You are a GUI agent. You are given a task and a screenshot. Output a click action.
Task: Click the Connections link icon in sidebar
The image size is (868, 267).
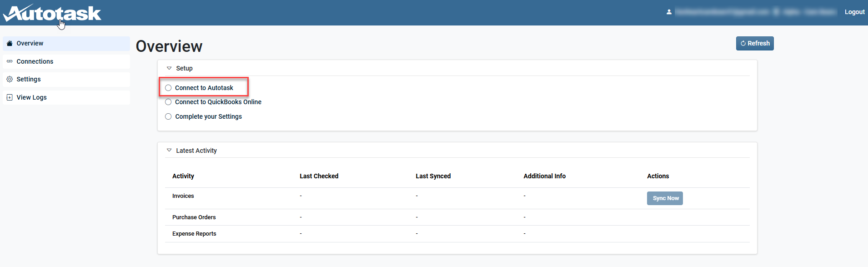pos(10,61)
